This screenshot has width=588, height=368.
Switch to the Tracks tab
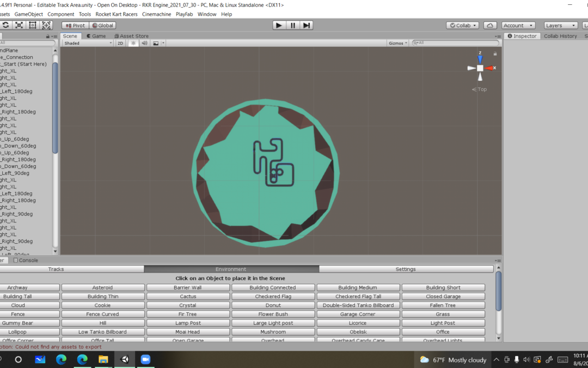(x=72, y=269)
